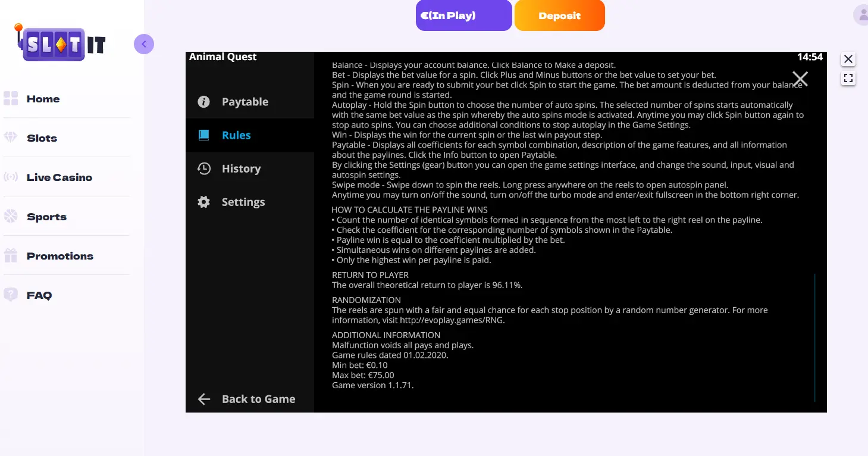Select the Rules tab
The width and height of the screenshot is (868, 456).
250,135
